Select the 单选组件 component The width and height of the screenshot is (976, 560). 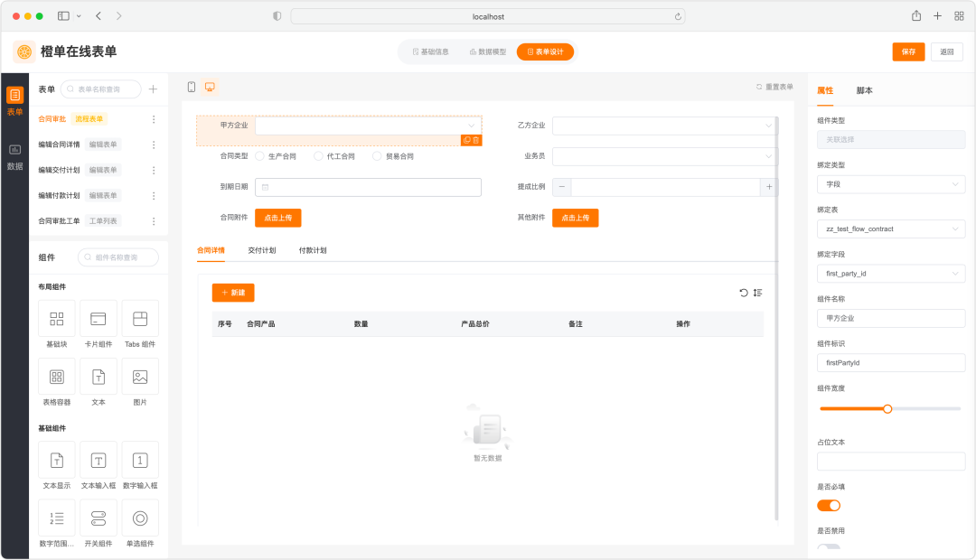coord(140,523)
